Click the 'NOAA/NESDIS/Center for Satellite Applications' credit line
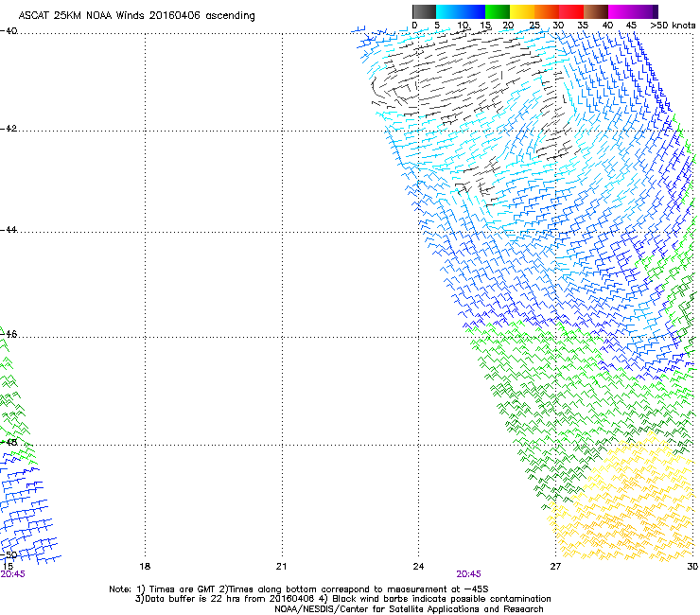Viewport: 700px width, 615px height. click(409, 609)
